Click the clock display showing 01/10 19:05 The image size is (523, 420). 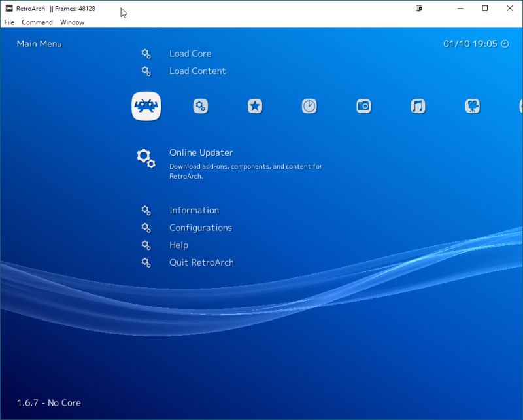[476, 44]
